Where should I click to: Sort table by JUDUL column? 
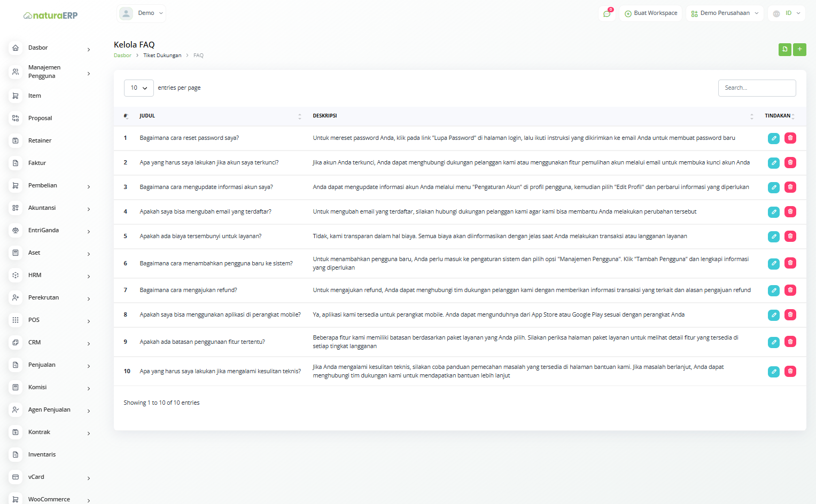tap(221, 116)
